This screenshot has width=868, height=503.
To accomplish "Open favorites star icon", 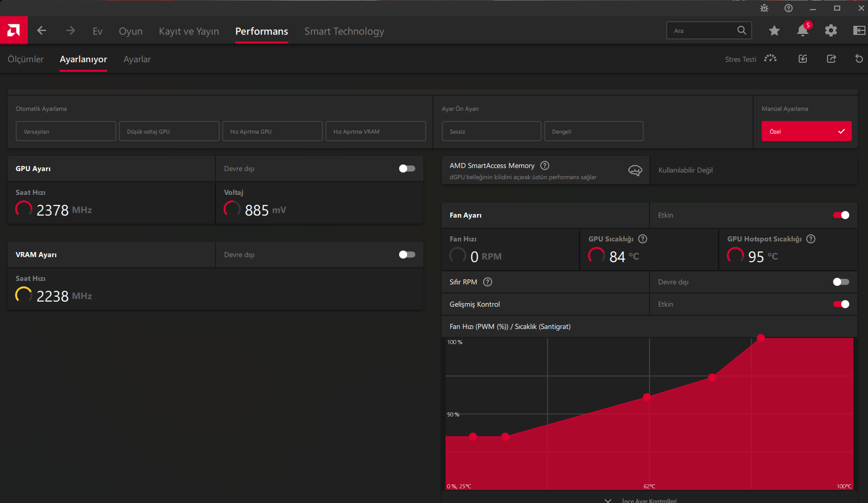I will (x=774, y=31).
